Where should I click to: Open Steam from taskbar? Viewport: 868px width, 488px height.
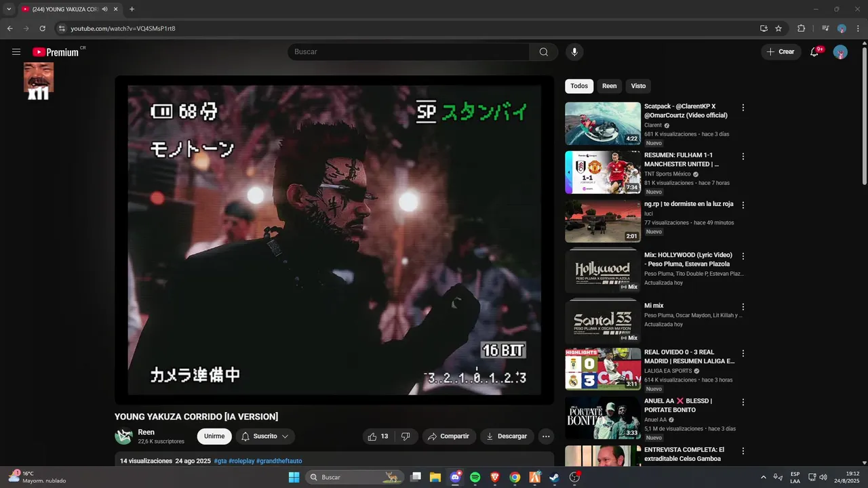554,477
